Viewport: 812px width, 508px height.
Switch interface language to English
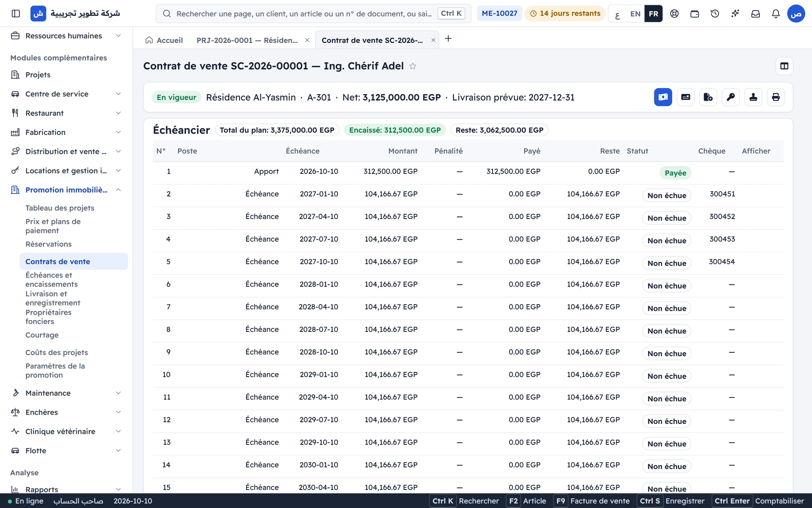635,14
